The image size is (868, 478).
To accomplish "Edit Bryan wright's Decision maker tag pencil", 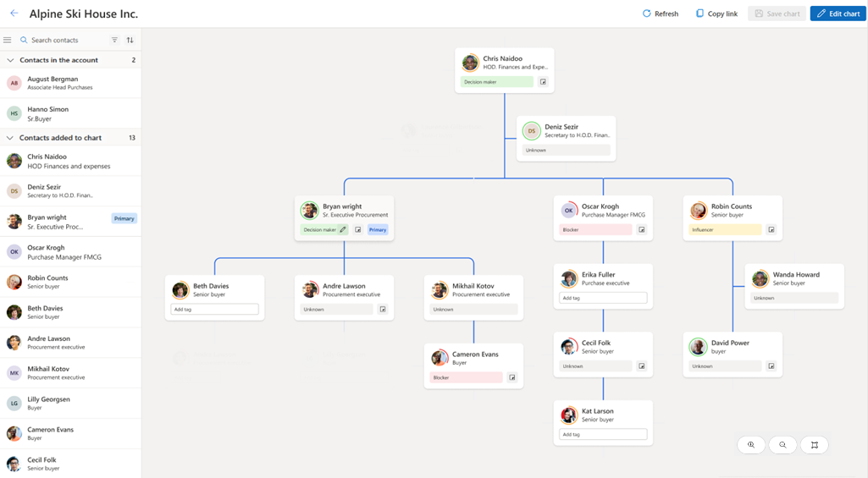I will [343, 229].
